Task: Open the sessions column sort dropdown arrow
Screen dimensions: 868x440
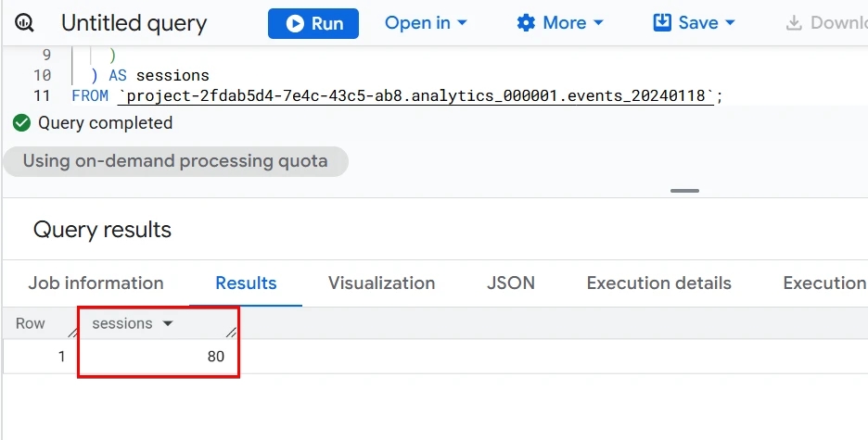Action: [x=167, y=323]
